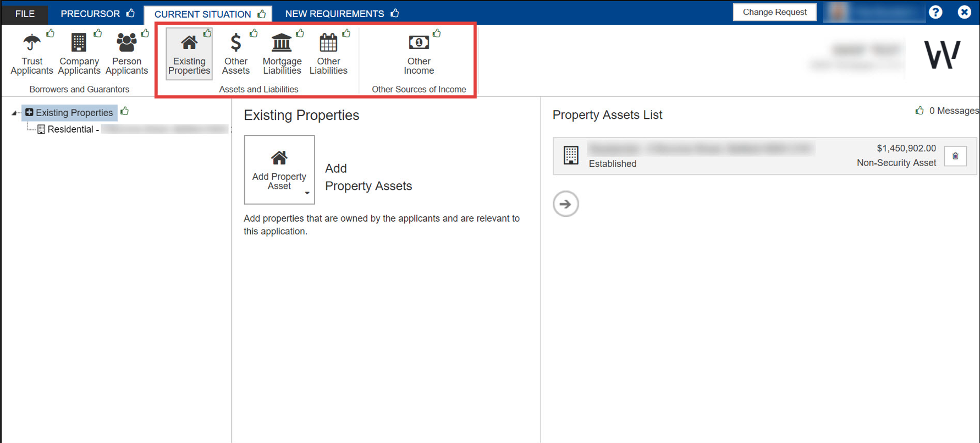Click the blurred user profile area
980x443 pixels.
tap(874, 12)
